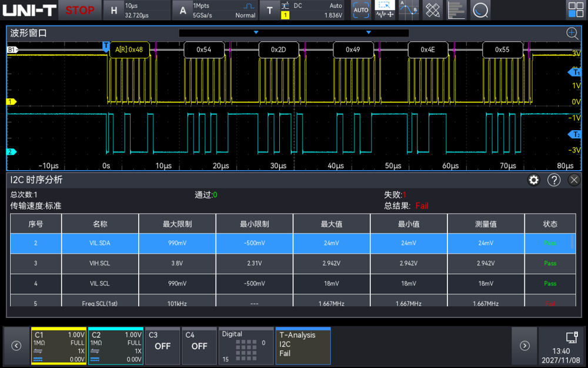
Task: Click the decoded address A[R]:0x48 packet
Action: [129, 49]
